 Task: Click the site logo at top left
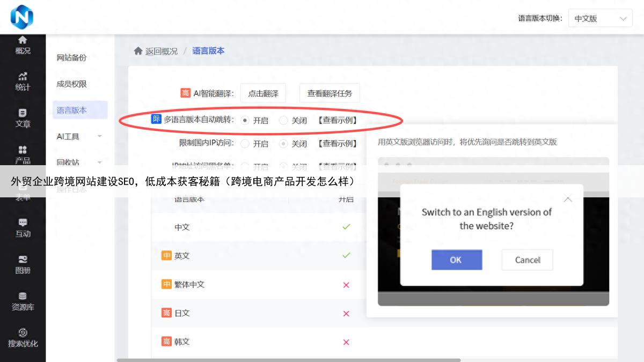point(21,17)
